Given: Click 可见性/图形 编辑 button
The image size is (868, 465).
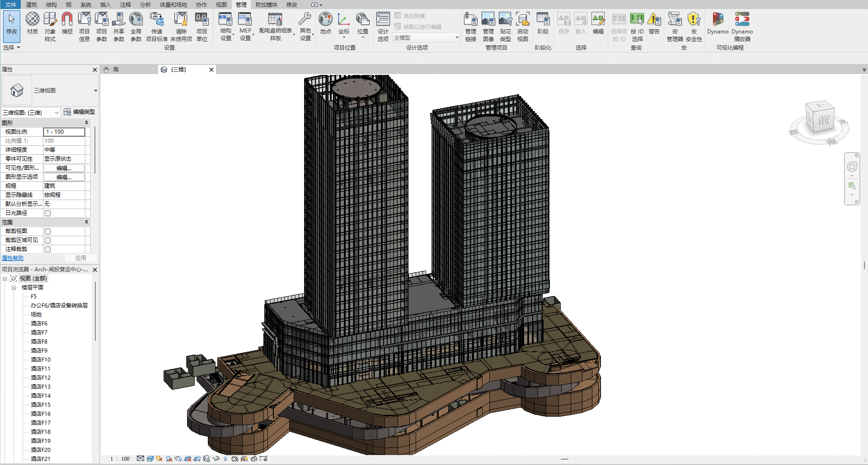Looking at the screenshot, I should pos(64,168).
